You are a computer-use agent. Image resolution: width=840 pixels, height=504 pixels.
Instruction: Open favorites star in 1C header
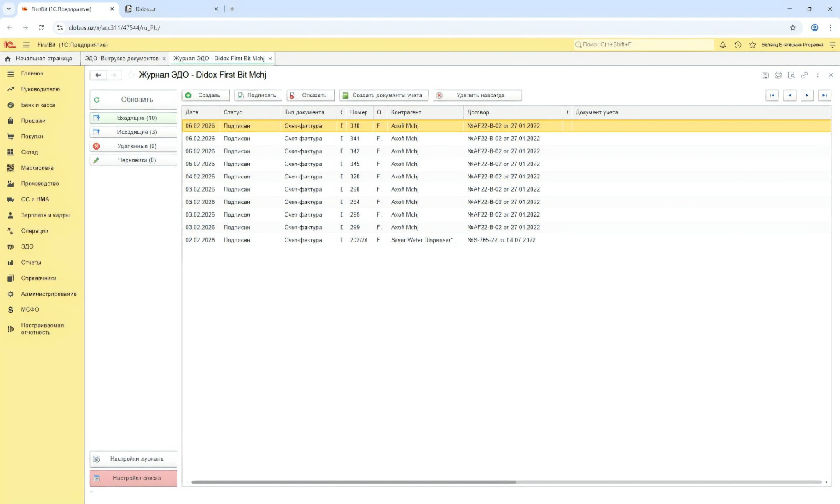(752, 45)
